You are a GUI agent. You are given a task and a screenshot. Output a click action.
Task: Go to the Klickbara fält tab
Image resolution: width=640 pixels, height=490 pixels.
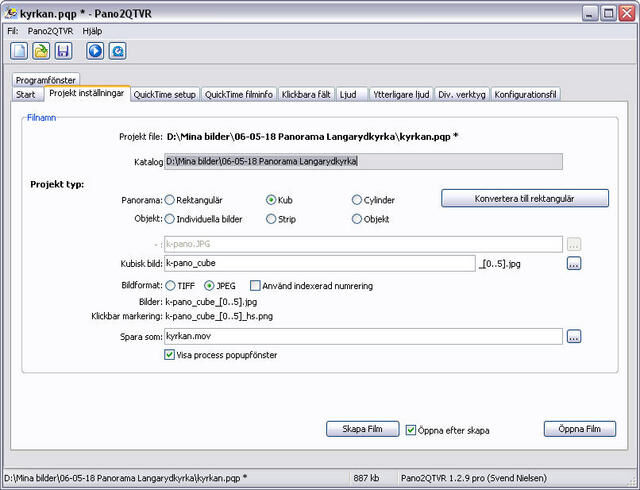tap(306, 95)
